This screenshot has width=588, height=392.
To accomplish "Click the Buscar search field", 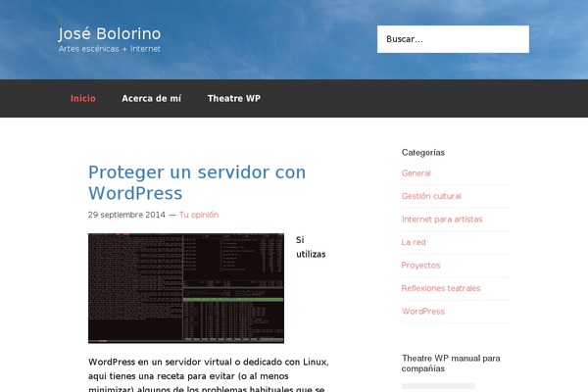I will coord(453,39).
